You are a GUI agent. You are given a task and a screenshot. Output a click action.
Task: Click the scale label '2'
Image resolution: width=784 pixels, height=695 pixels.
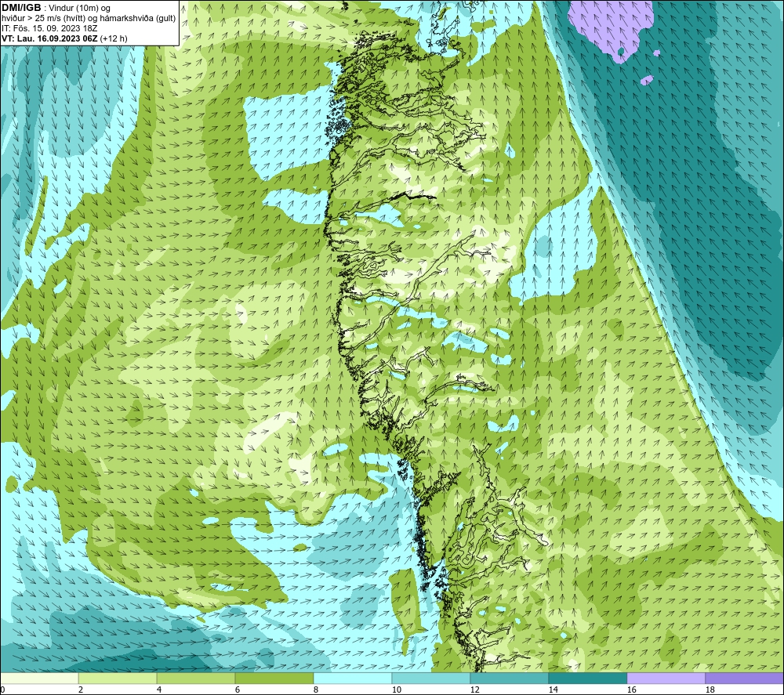81,690
